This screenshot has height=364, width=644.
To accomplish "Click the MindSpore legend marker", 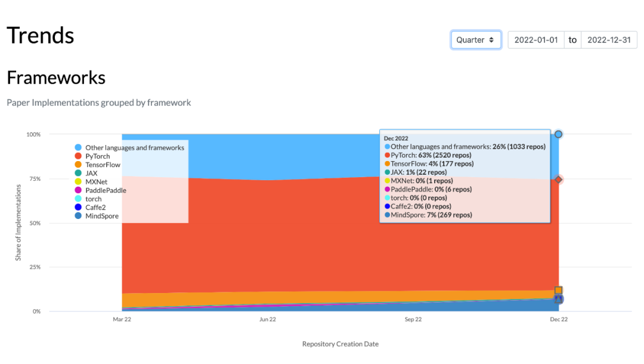I will tap(78, 216).
